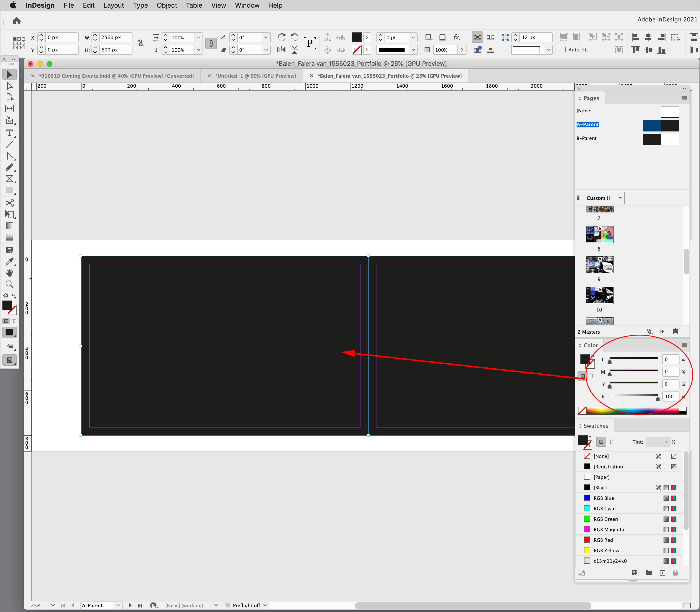Select the Hand tool

click(x=9, y=273)
